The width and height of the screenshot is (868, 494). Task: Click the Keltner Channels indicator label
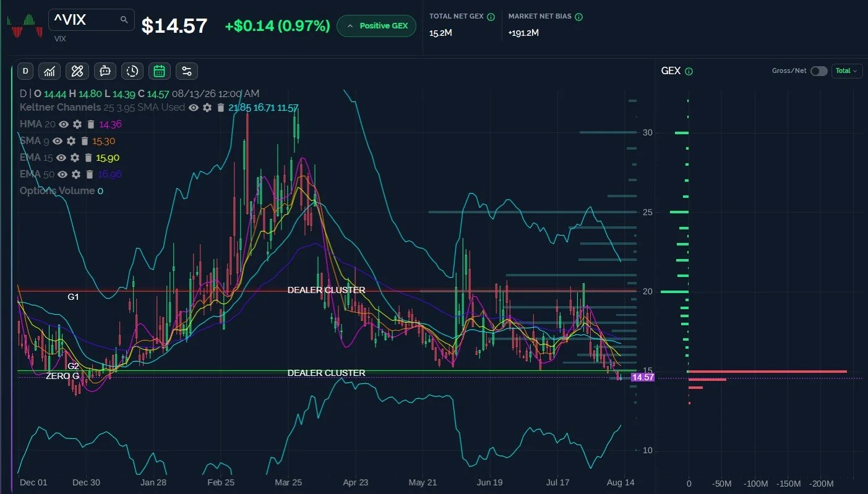tap(59, 108)
